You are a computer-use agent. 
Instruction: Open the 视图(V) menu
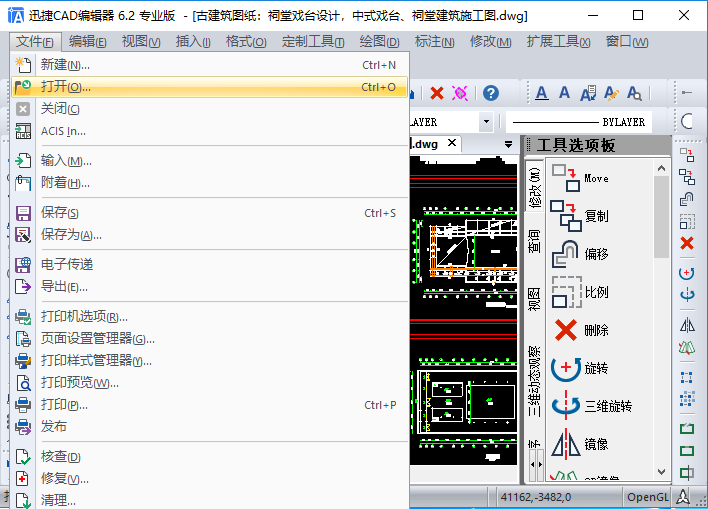coord(141,42)
